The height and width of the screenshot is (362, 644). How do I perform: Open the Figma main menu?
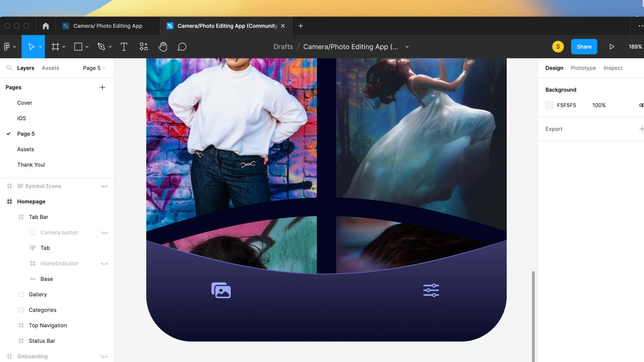click(x=8, y=47)
